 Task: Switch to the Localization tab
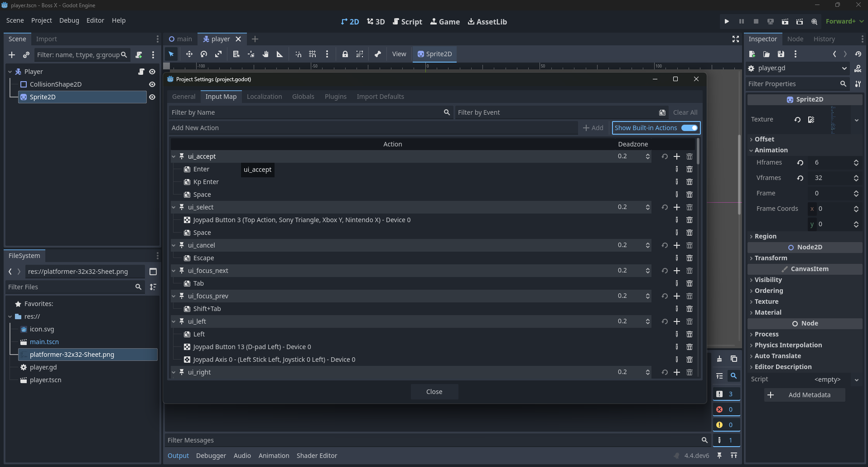[x=264, y=97]
